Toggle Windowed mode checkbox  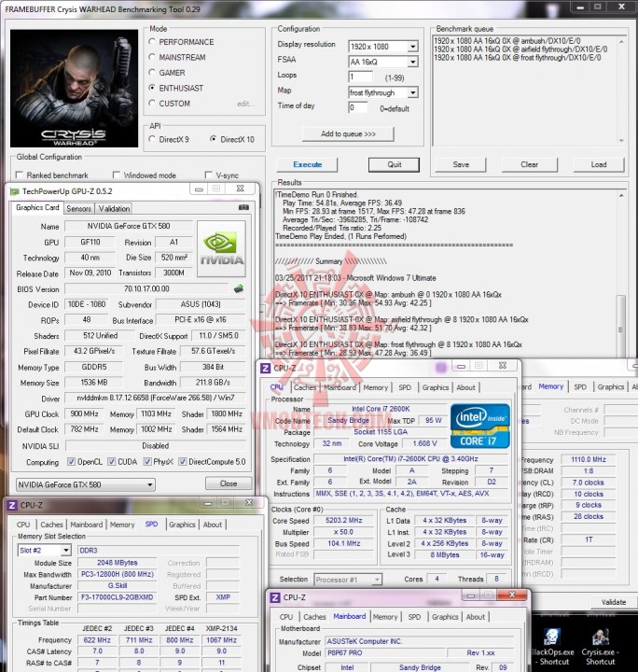(x=116, y=175)
